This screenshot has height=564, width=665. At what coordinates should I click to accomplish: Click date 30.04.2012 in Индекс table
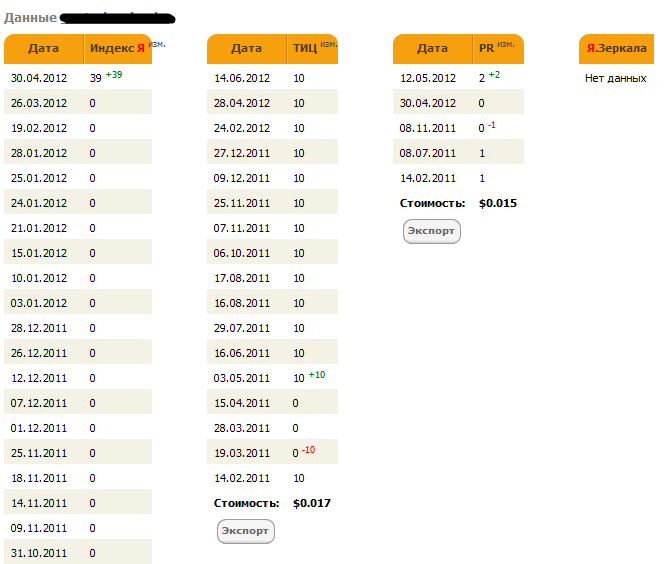point(39,78)
